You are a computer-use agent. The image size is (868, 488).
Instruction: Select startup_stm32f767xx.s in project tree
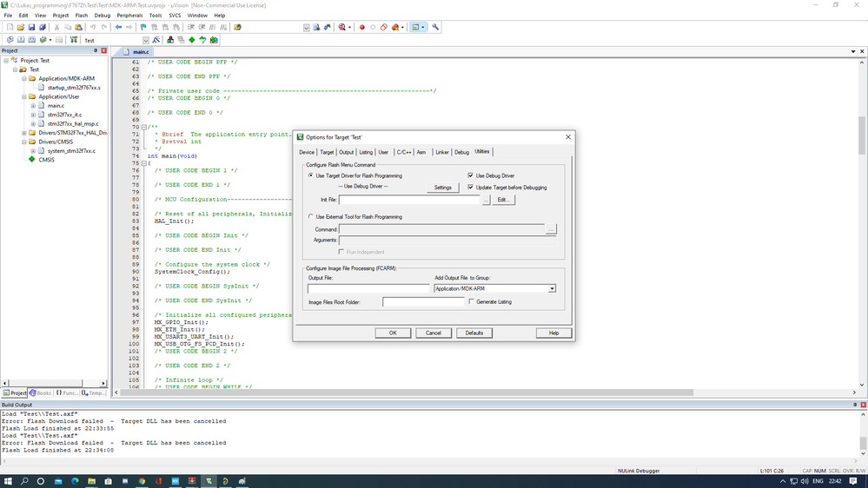tap(74, 88)
